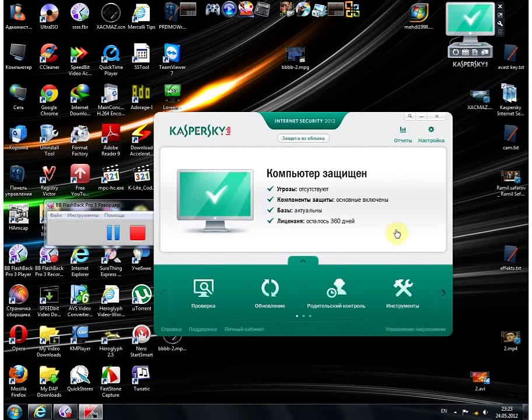
Task: Show previous Kaspersky tools page with left arrow
Action: click(163, 293)
